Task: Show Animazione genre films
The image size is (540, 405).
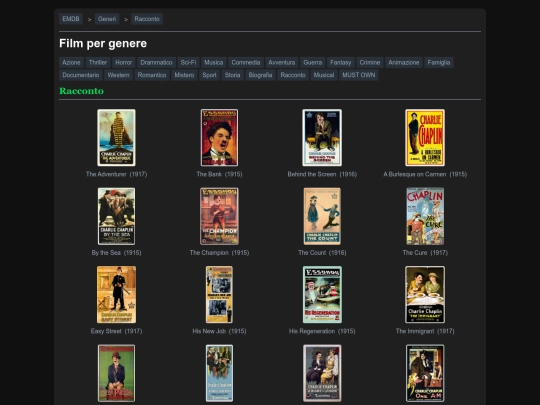Action: [x=404, y=62]
